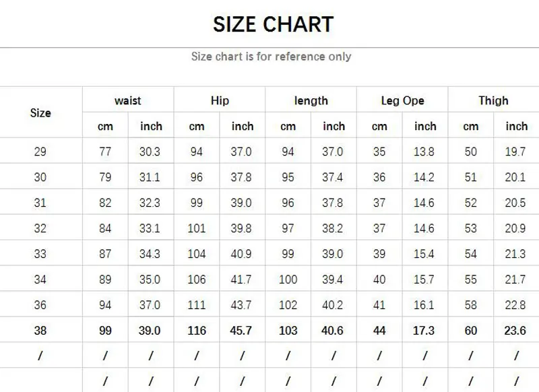Select the Thigh column header

[493, 100]
